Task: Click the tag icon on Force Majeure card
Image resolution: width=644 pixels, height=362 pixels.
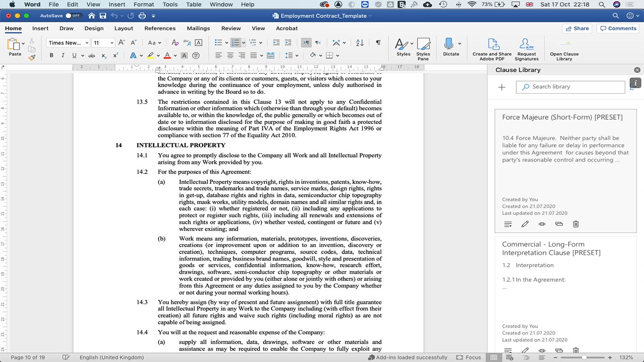Action: (x=559, y=224)
